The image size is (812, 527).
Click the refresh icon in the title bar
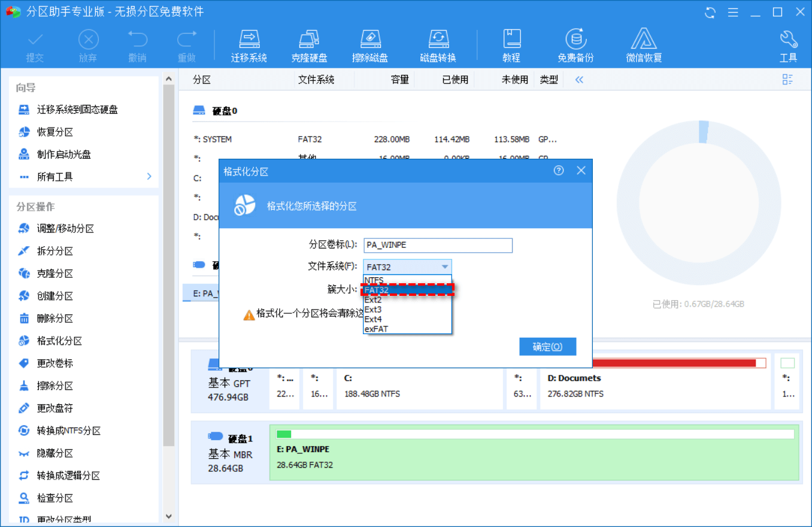(x=710, y=11)
